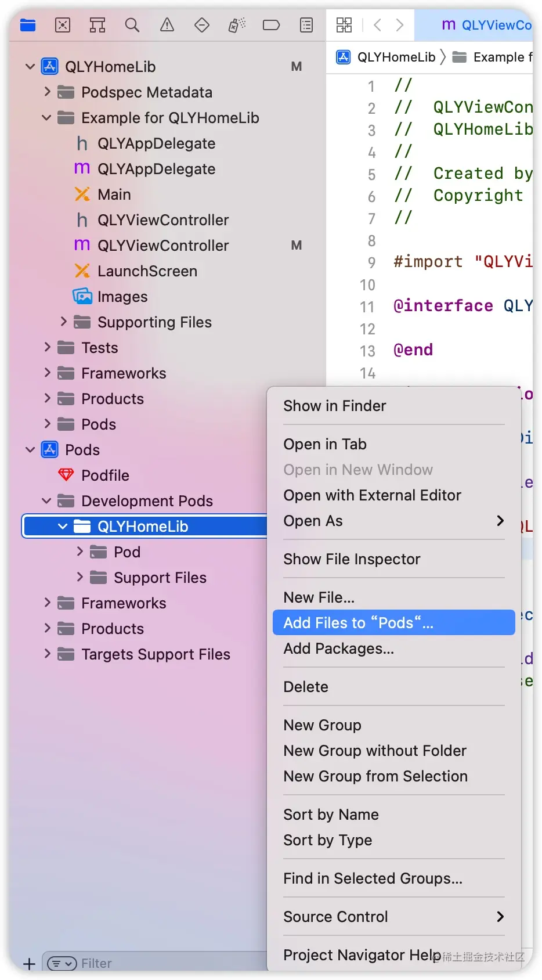Expand the Podspec Metadata folder
Image resolution: width=542 pixels, height=980 pixels.
point(47,92)
